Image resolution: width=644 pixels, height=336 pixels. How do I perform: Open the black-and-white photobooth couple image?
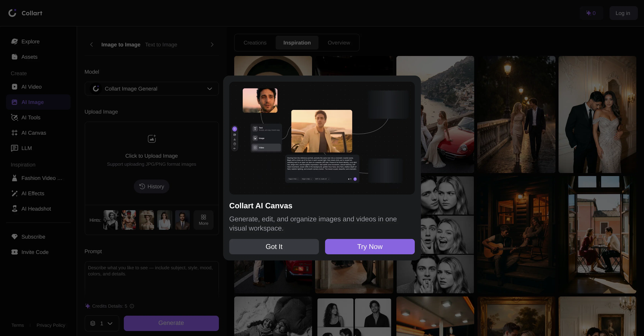pos(448,235)
